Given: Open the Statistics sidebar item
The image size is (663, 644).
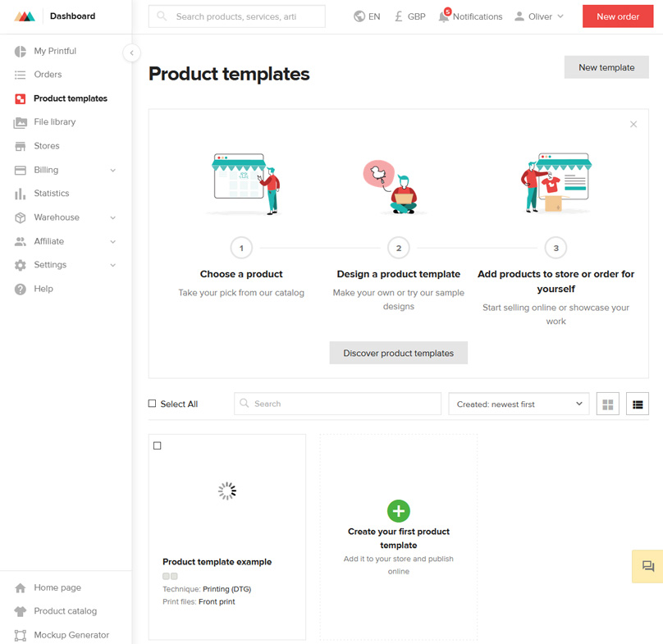Looking at the screenshot, I should (51, 194).
